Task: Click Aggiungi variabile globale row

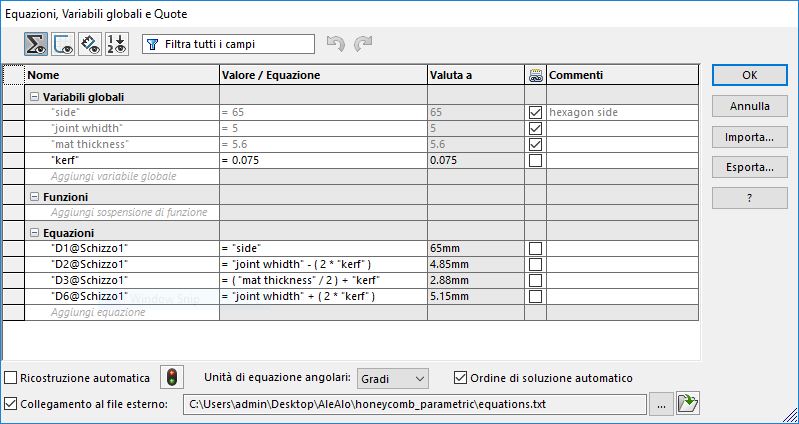Action: pos(122,176)
